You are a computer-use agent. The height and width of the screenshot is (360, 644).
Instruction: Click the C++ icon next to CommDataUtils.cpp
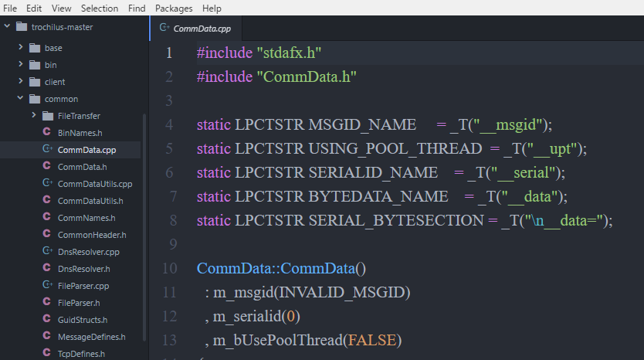48,183
